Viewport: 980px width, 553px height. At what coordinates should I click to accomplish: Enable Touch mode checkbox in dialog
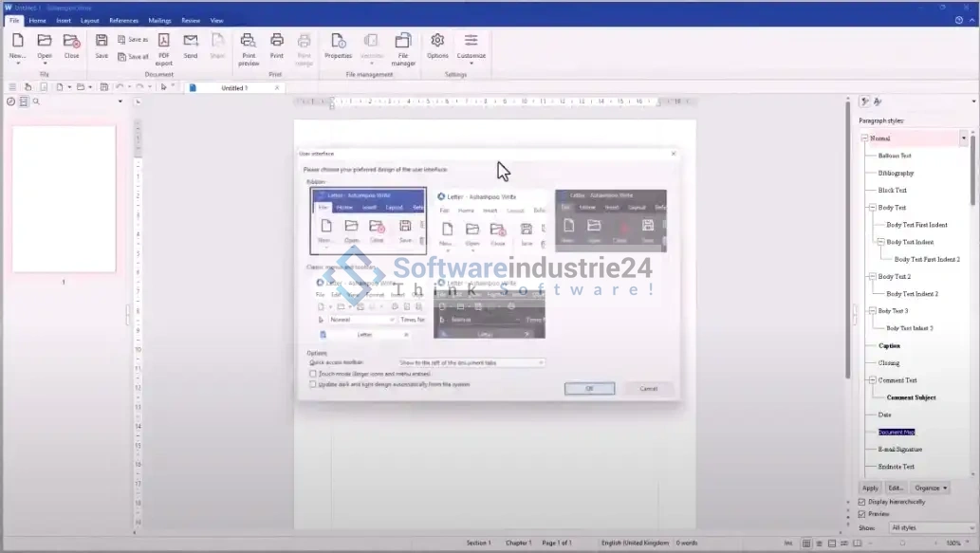click(314, 374)
